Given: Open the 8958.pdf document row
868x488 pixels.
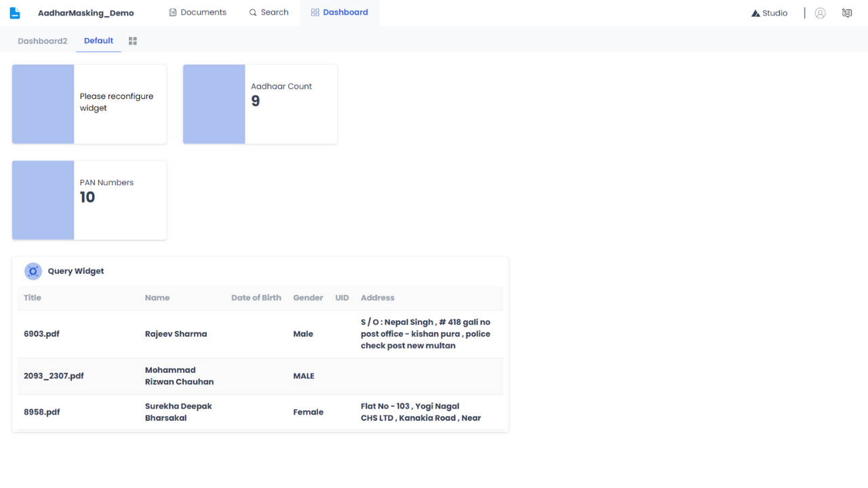Looking at the screenshot, I should pos(260,412).
